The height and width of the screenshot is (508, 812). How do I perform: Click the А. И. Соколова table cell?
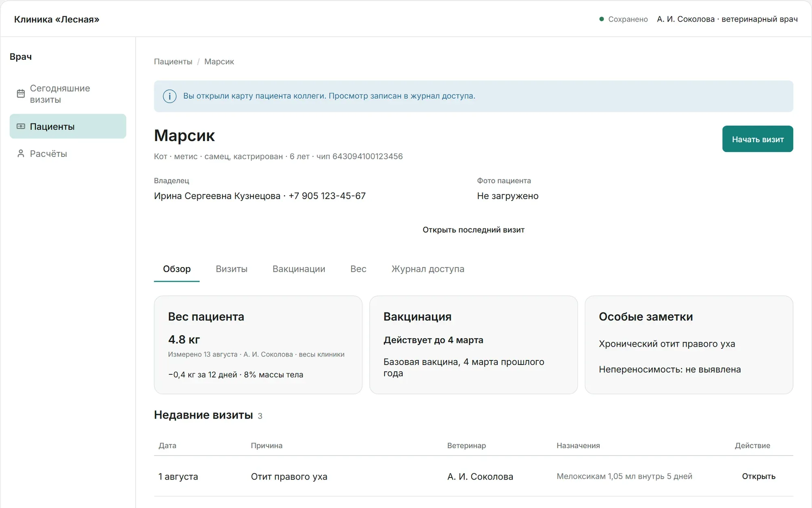tap(480, 476)
